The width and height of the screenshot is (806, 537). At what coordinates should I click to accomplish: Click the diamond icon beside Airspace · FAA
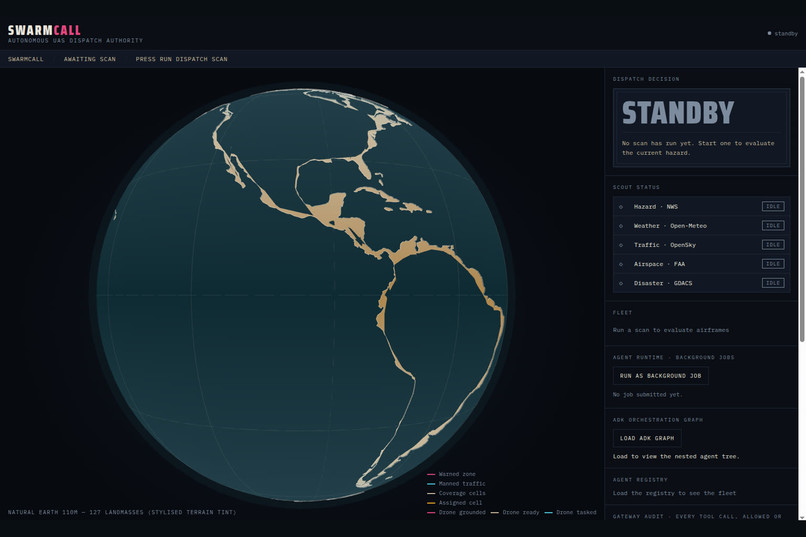pos(620,264)
